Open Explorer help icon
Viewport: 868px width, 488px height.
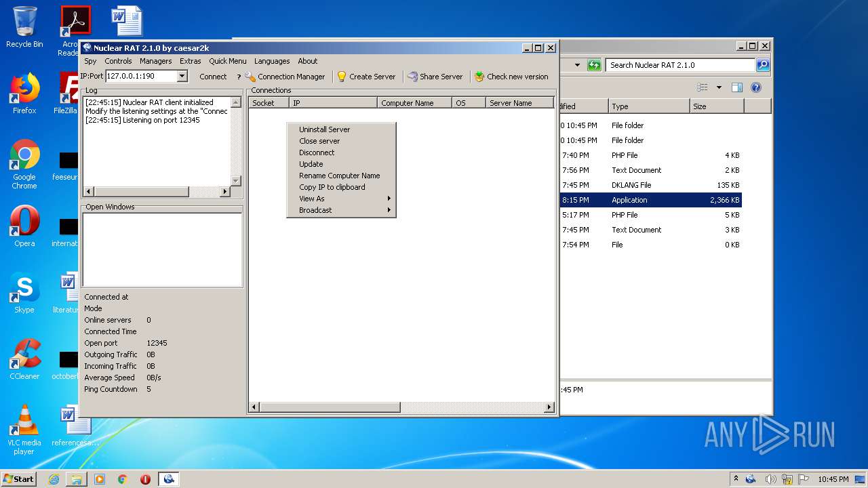[756, 87]
